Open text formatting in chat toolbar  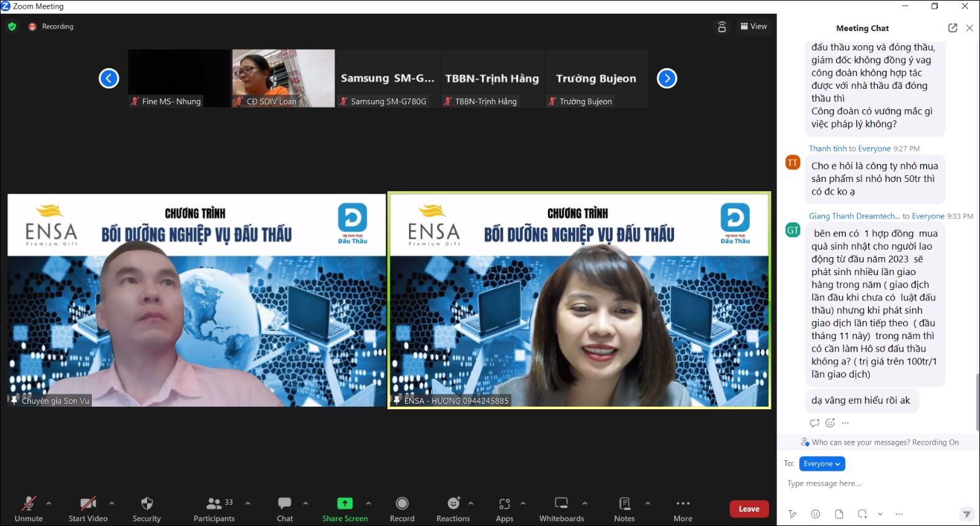tap(792, 514)
